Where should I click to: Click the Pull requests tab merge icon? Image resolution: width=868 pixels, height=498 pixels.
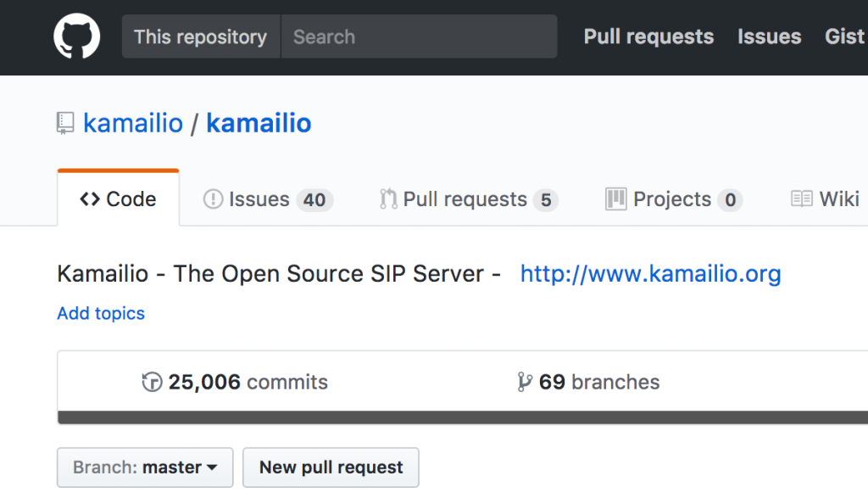388,199
